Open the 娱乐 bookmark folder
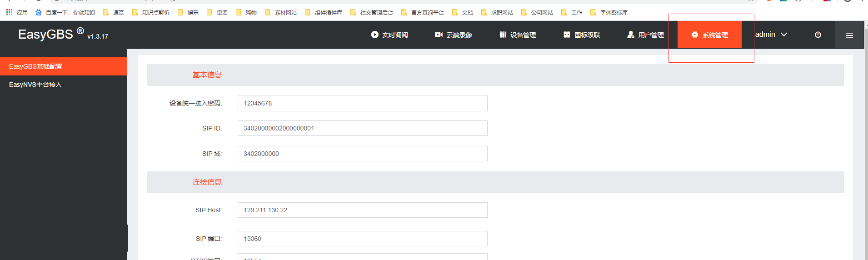 pyautogui.click(x=188, y=12)
